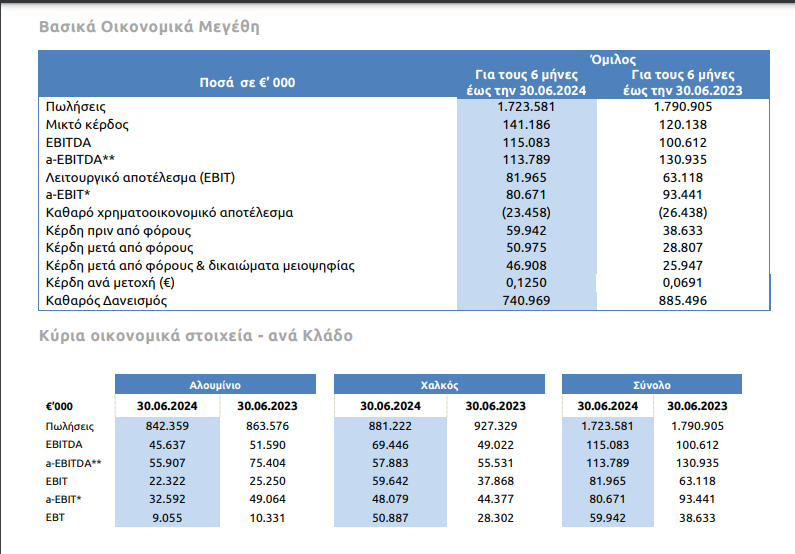
Task: Click the heading 'Κύρια οικονομικά στοιχεία - ανά Κλάδο'
Action: 196,336
